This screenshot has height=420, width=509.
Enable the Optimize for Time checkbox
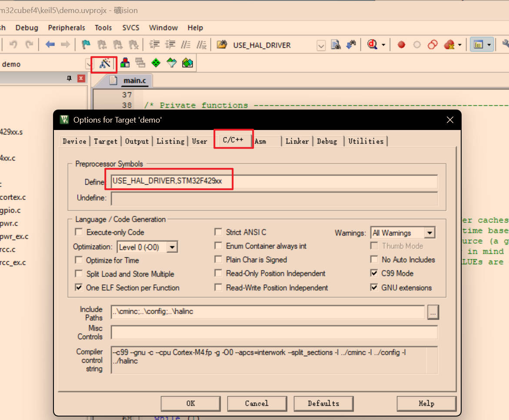pos(79,260)
